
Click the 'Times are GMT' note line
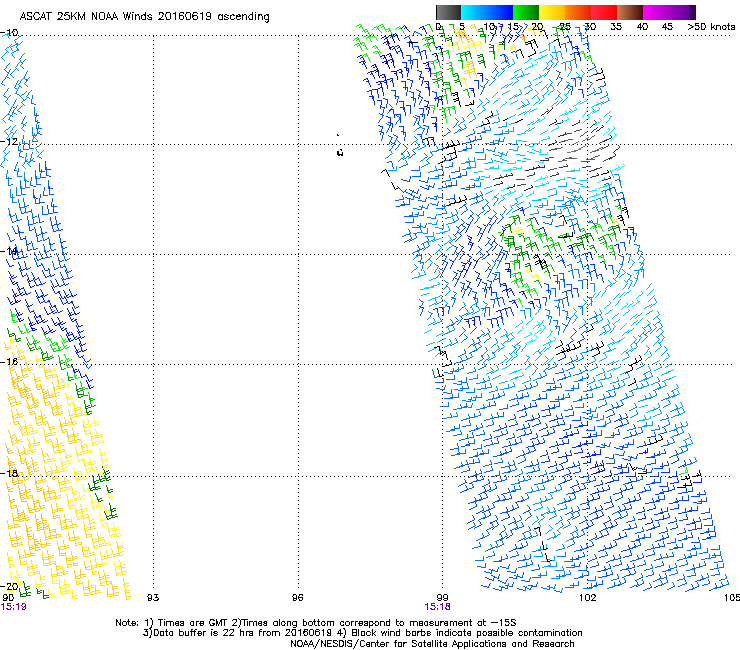pyautogui.click(x=316, y=623)
